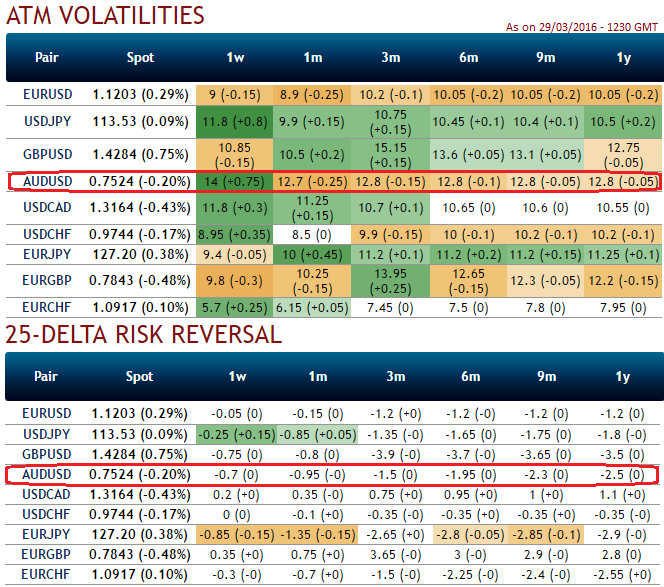Click the 1y column header in ATM Volatilities

(623, 57)
